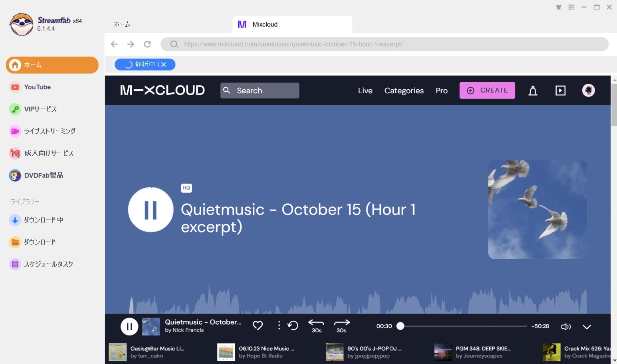The width and height of the screenshot is (617, 364).
Task: Open the ホーム sidebar item
Action: point(52,65)
